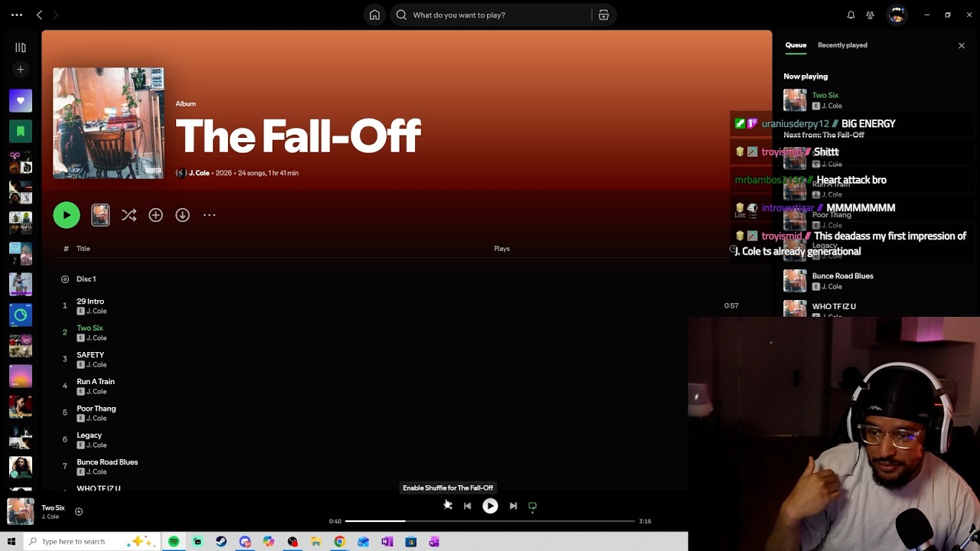Open Spotify from the taskbar
The height and width of the screenshot is (551, 980).
click(174, 542)
